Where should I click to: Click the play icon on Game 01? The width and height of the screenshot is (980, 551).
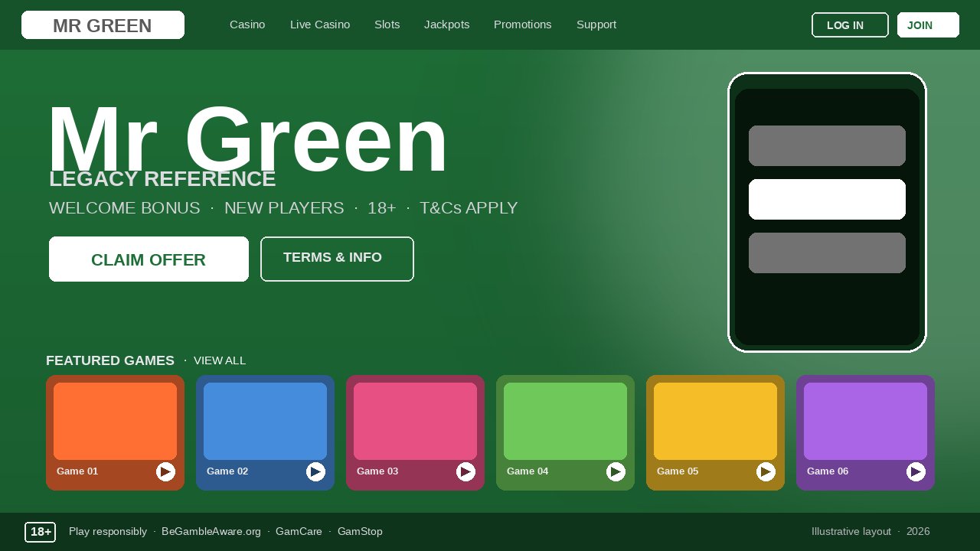165,472
